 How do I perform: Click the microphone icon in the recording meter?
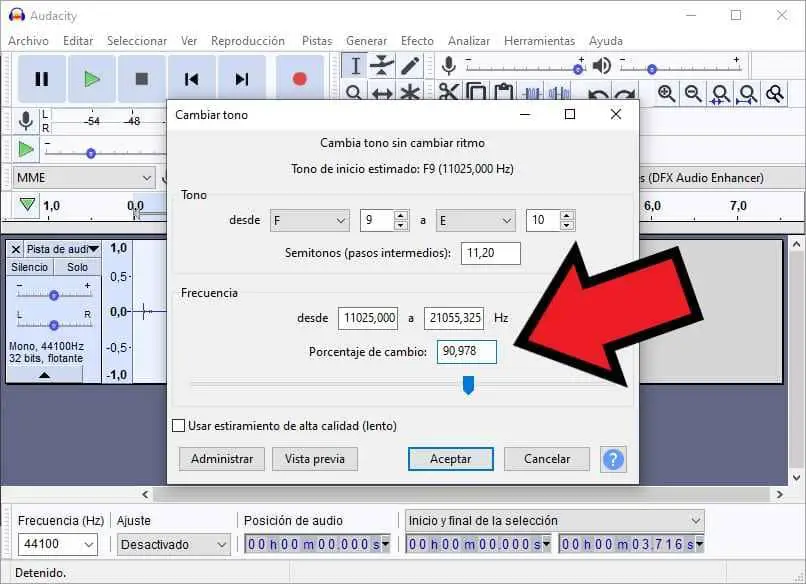[x=26, y=121]
